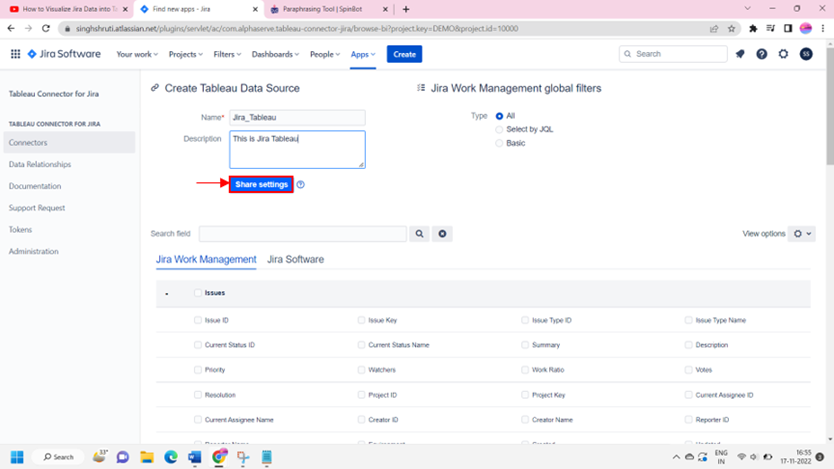834x469 pixels.
Task: Click the share page icon in address bar
Action: (714, 29)
